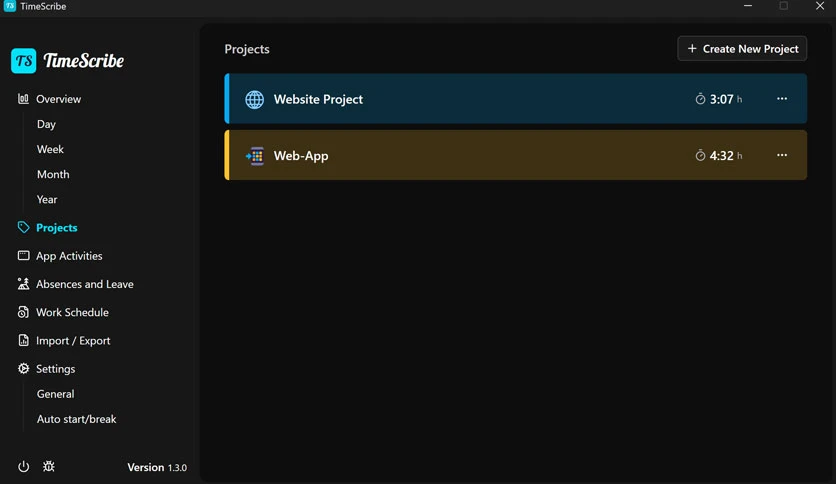Screen dimensions: 836x484
Task: Click the TimeScribe TS logo icon
Action: click(23, 60)
